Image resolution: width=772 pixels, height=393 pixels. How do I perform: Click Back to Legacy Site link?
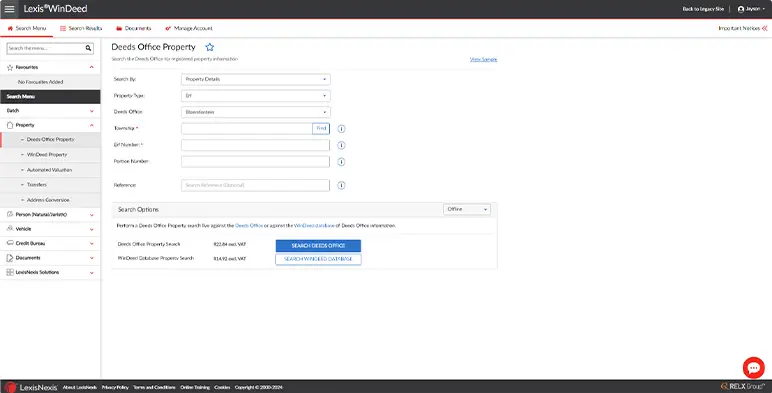coord(703,9)
